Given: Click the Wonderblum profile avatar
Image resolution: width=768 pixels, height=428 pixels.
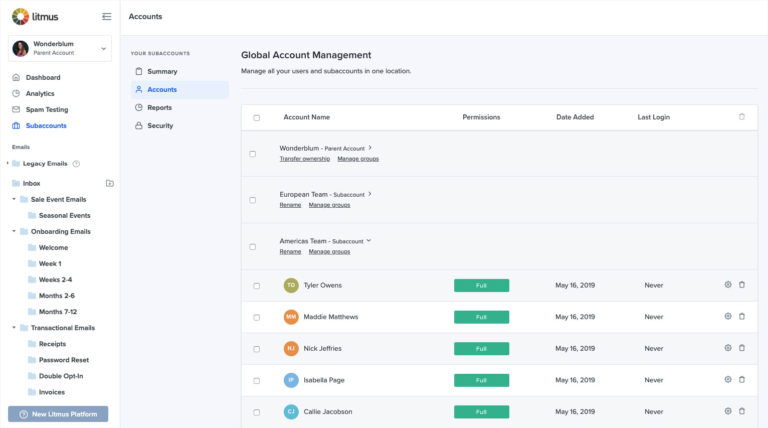Looking at the screenshot, I should (21, 48).
